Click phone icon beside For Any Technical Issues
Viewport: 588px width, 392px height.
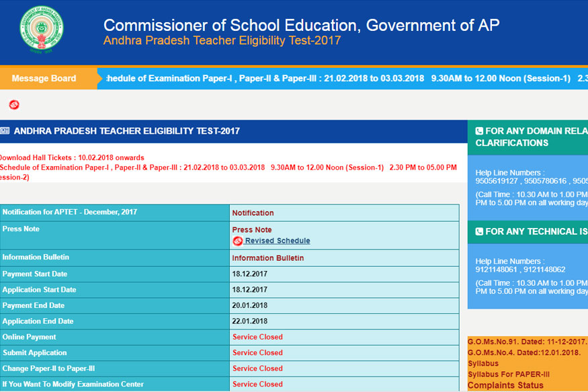point(479,231)
